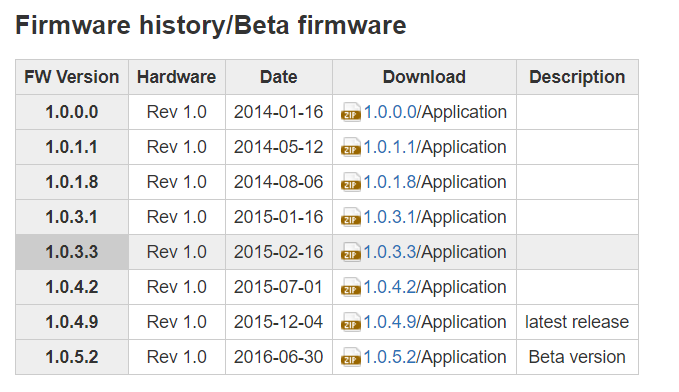The width and height of the screenshot is (679, 392).
Task: Click the ZIP icon for firmware 1.0.3.3
Action: [351, 253]
